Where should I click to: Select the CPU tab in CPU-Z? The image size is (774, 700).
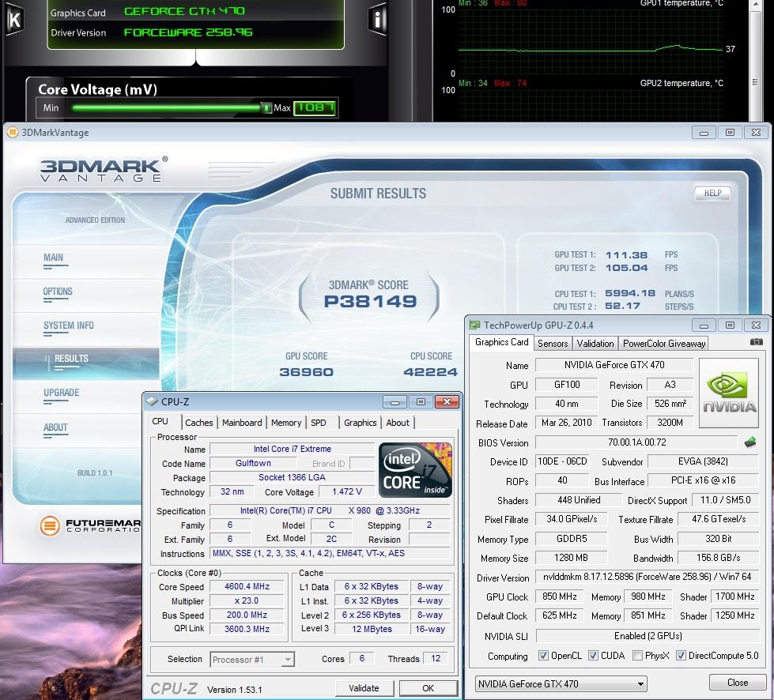point(160,421)
